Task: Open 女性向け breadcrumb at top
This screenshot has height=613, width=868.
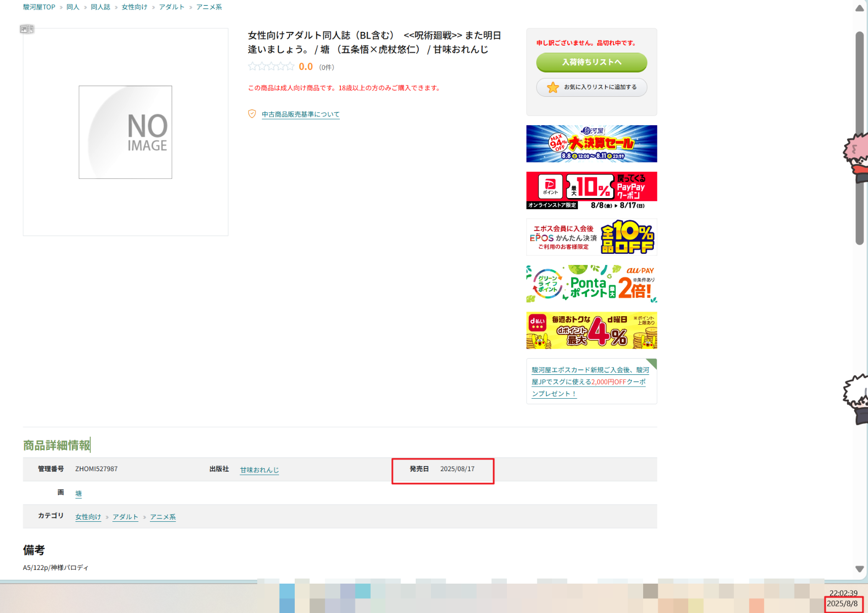Action: point(135,7)
